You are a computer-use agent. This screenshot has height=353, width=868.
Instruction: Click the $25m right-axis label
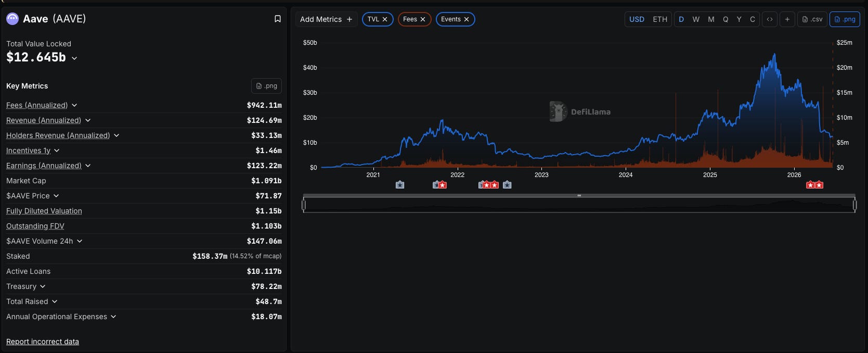click(x=845, y=43)
